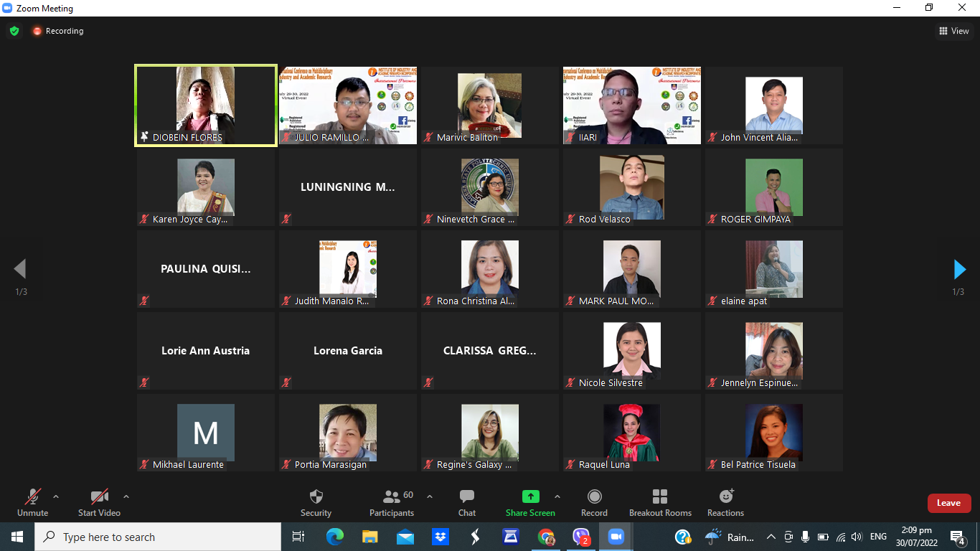Open the Security shield icon
This screenshot has height=551, width=980.
tap(316, 496)
